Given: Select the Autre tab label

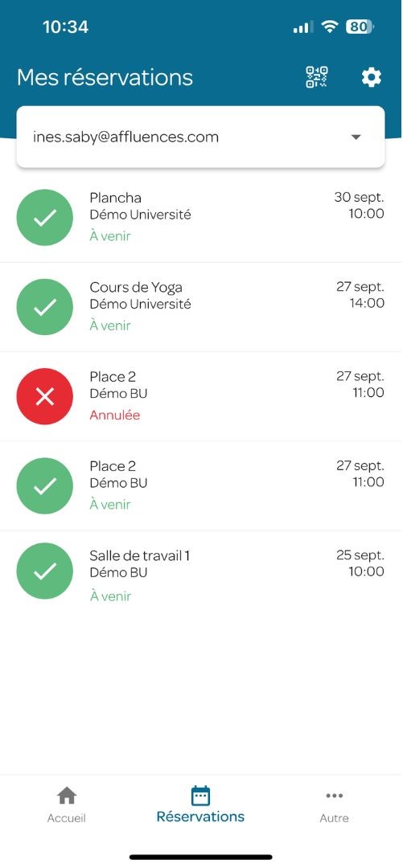Looking at the screenshot, I should [335, 818].
